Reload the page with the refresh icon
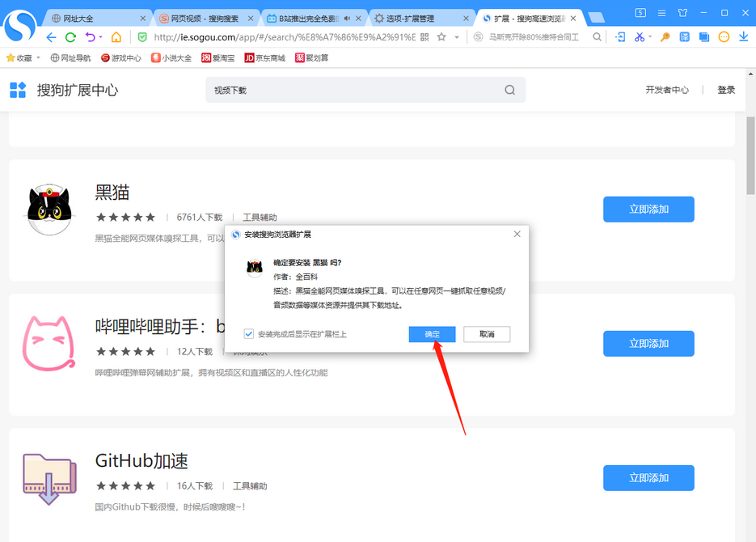Screen dimensions: 756x542 click(x=71, y=37)
